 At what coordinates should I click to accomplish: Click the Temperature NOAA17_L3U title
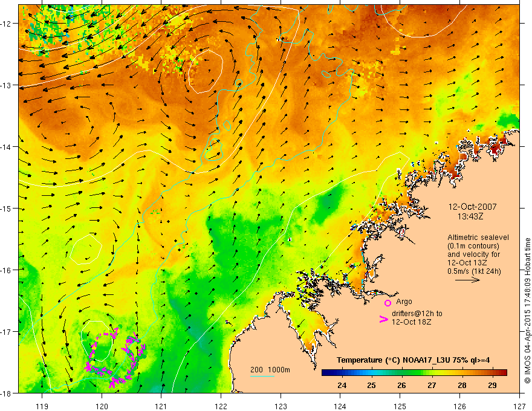(x=413, y=360)
